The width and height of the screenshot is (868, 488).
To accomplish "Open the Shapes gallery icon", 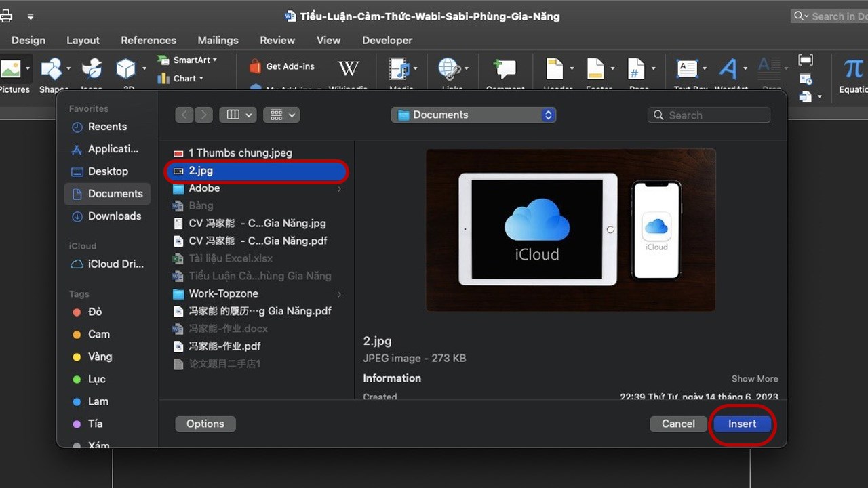I will pos(51,68).
